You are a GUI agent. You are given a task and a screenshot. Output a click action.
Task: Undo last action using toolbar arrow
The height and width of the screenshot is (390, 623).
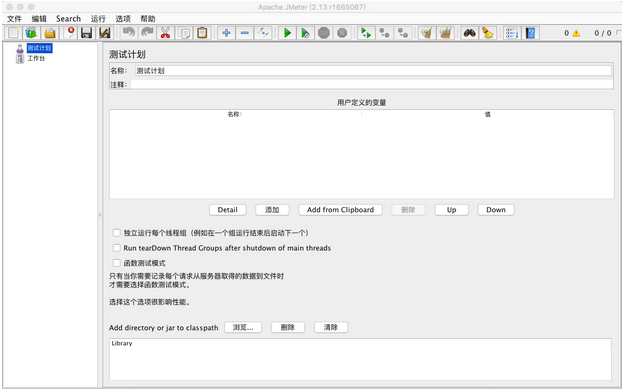pos(128,33)
